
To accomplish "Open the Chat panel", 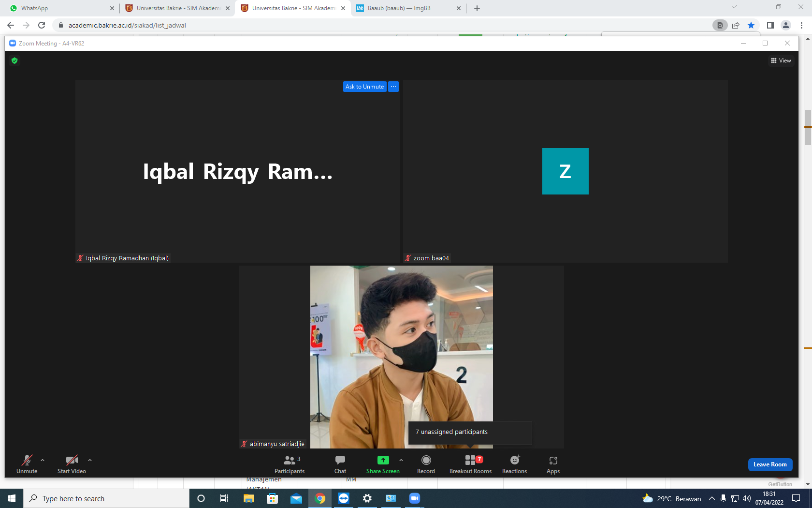I will point(340,464).
